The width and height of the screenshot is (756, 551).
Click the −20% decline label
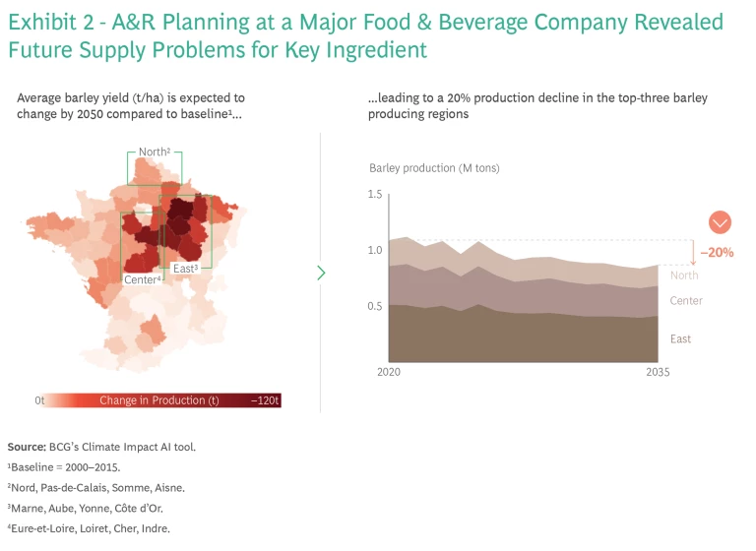click(x=718, y=252)
